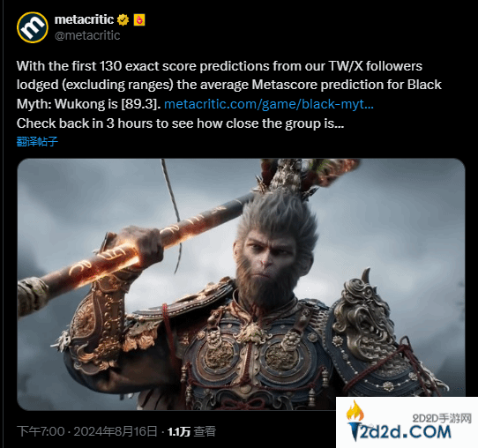Click the 2024年8月16日 post date
478x448 pixels.
pyautogui.click(x=116, y=431)
